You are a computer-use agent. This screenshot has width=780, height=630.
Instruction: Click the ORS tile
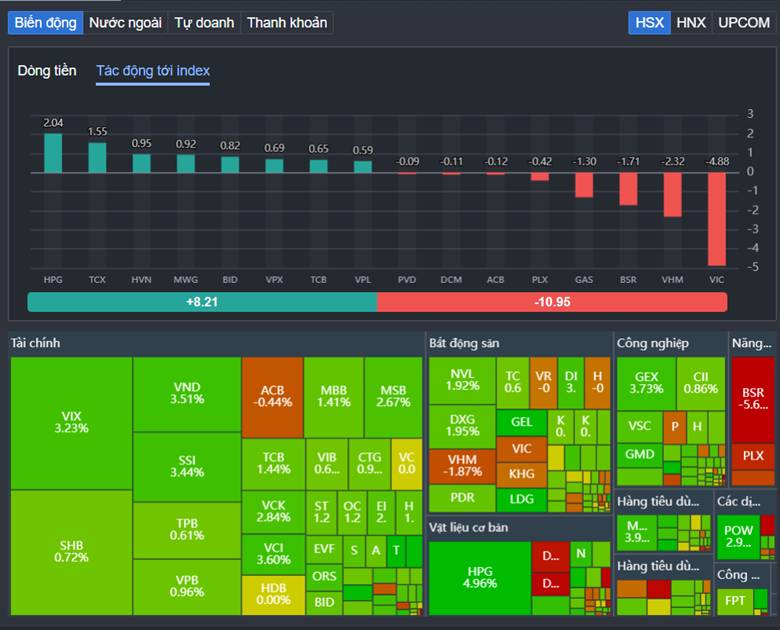[x=324, y=577]
